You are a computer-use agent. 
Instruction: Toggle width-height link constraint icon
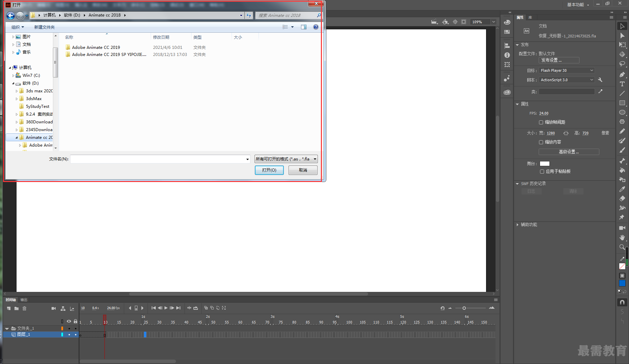click(566, 133)
